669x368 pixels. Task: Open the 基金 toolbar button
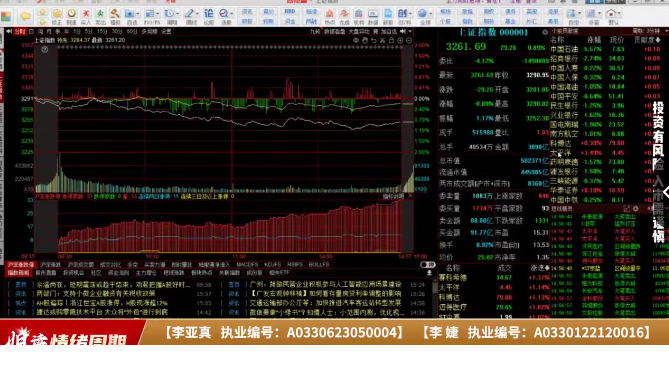pos(510,21)
